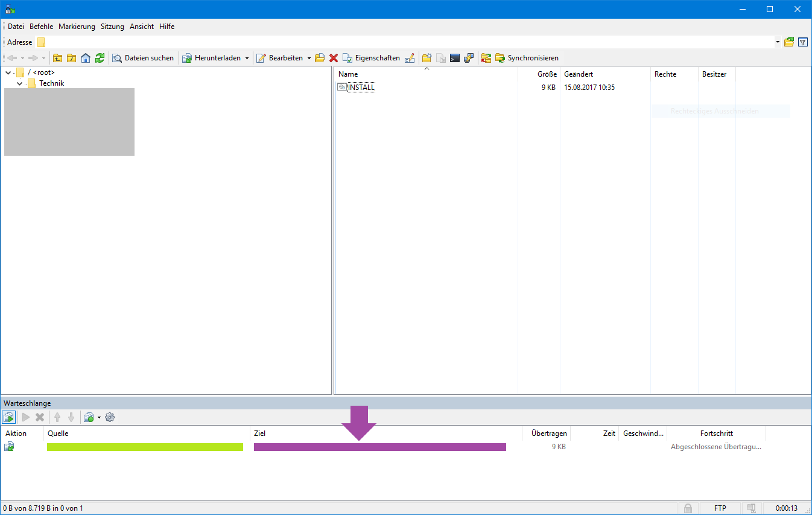Create a new folder with toolbar icon
This screenshot has width=812, height=515.
tap(427, 58)
